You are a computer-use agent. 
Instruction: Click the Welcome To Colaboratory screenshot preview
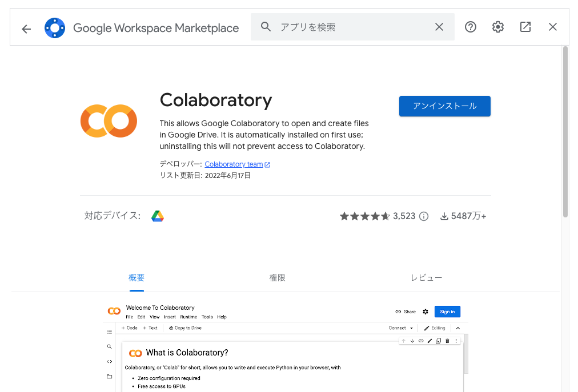(x=286, y=347)
